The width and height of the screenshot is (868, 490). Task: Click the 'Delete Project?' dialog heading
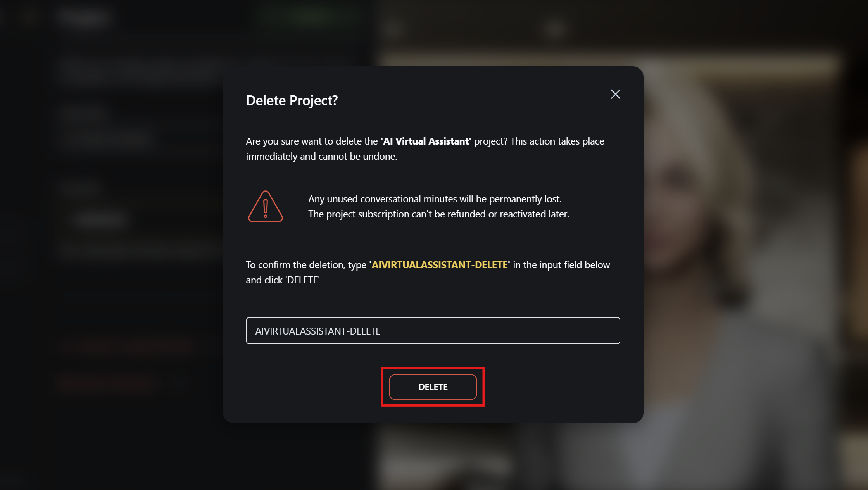click(292, 100)
